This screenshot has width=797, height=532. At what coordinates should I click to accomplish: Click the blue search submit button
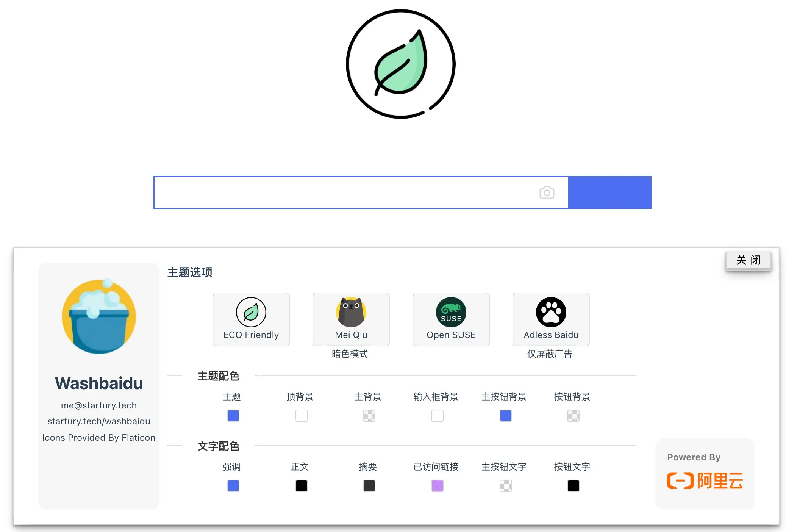[610, 192]
